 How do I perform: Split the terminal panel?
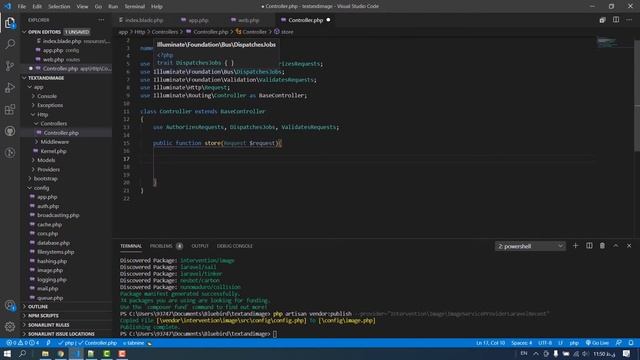[x=589, y=246]
